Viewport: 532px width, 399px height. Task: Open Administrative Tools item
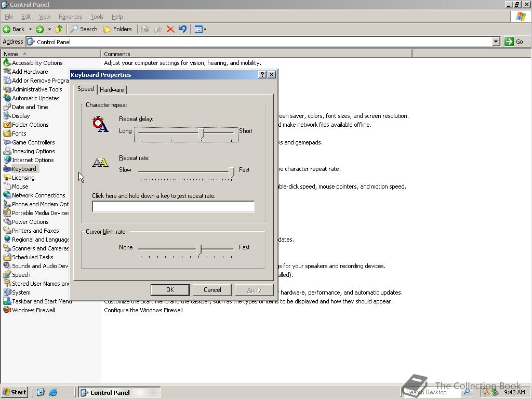(x=33, y=89)
